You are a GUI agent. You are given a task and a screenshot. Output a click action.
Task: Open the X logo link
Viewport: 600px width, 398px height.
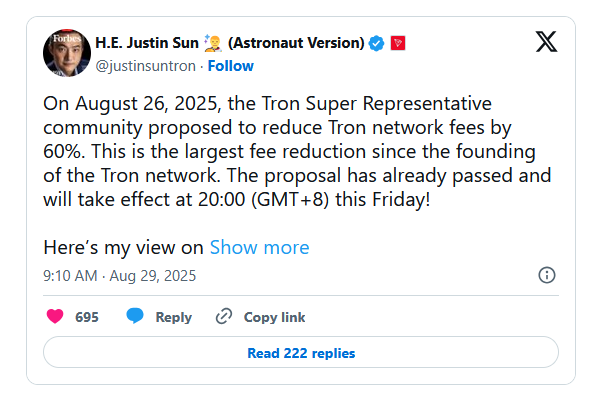click(x=546, y=41)
